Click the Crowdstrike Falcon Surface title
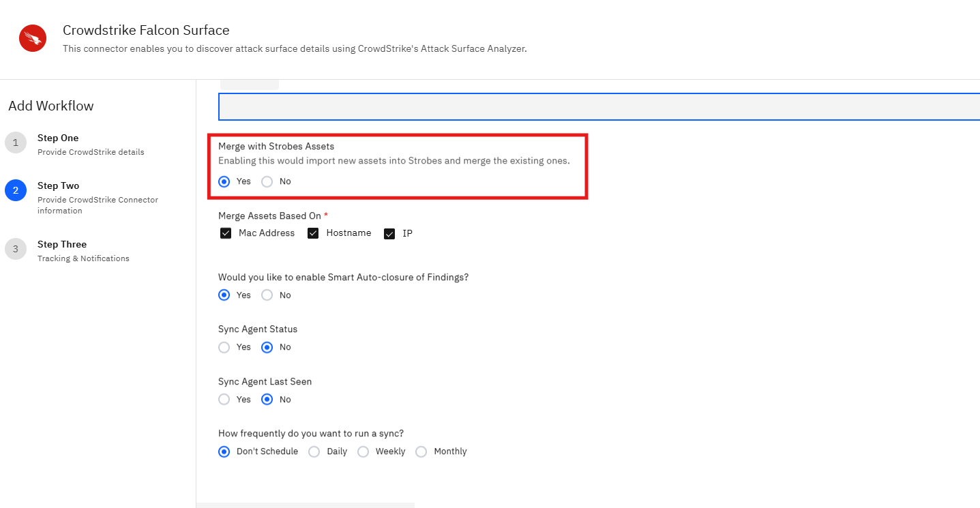Viewport: 980px width, 508px height. pyautogui.click(x=146, y=30)
